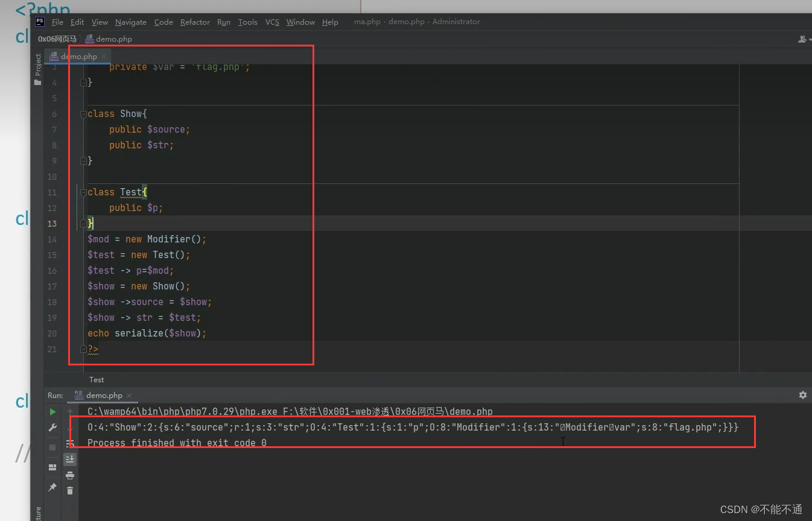The width and height of the screenshot is (812, 521).
Task: Select the Test breadcrumb below editor
Action: pyautogui.click(x=97, y=379)
